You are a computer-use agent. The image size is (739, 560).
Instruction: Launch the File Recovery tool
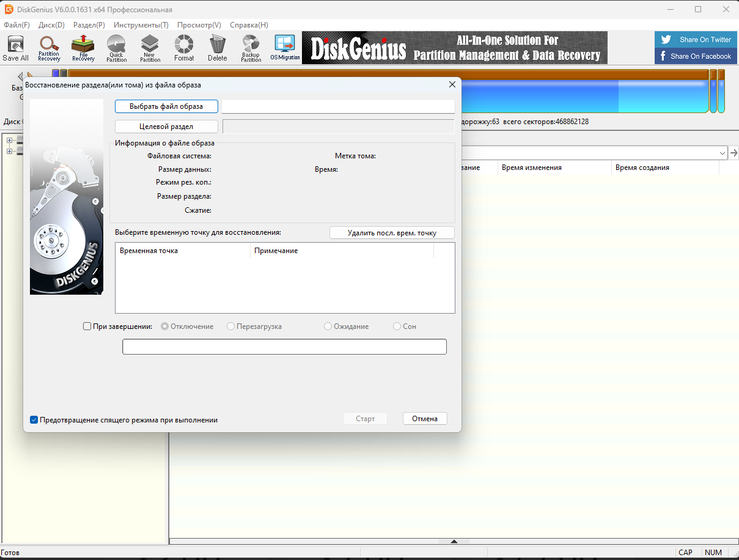(x=83, y=48)
